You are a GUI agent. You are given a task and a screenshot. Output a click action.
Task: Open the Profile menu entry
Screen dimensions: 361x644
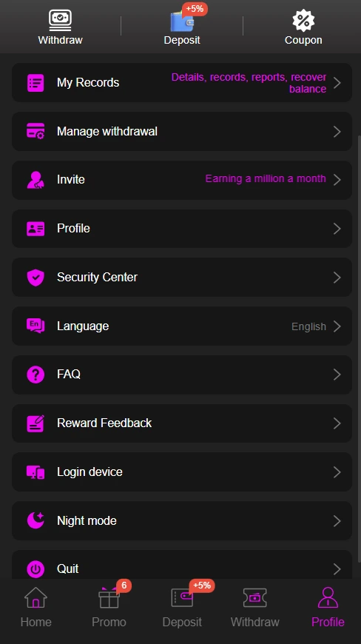pos(182,229)
